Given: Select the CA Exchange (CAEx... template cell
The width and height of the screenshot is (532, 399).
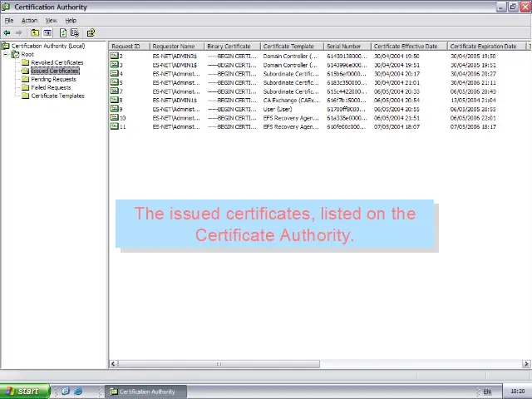Looking at the screenshot, I should coord(292,100).
